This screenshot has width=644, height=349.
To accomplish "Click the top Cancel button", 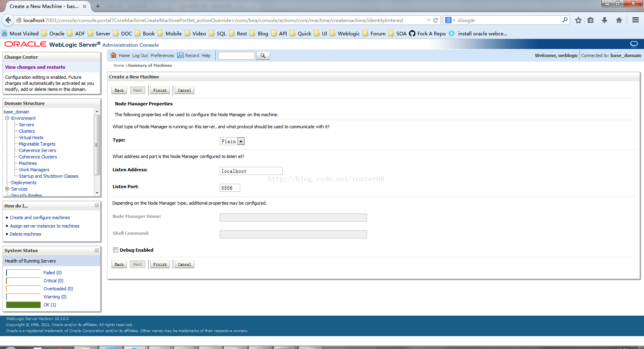I will [184, 90].
